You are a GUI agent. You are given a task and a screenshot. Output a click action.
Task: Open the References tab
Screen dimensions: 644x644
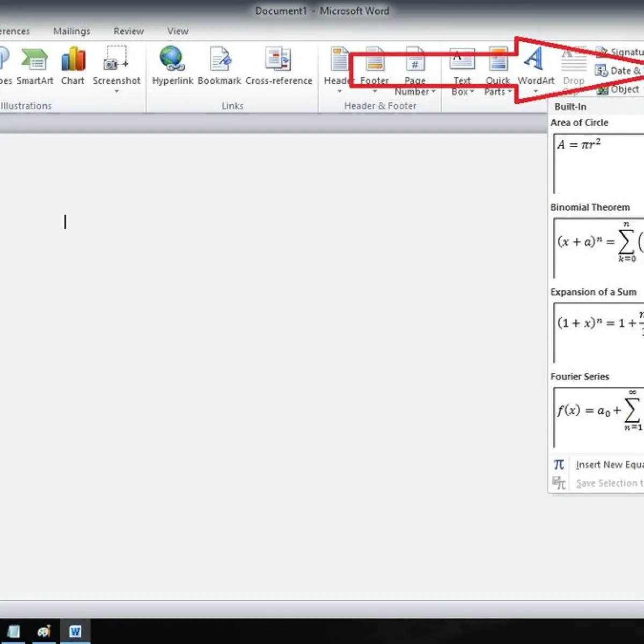click(x=15, y=31)
